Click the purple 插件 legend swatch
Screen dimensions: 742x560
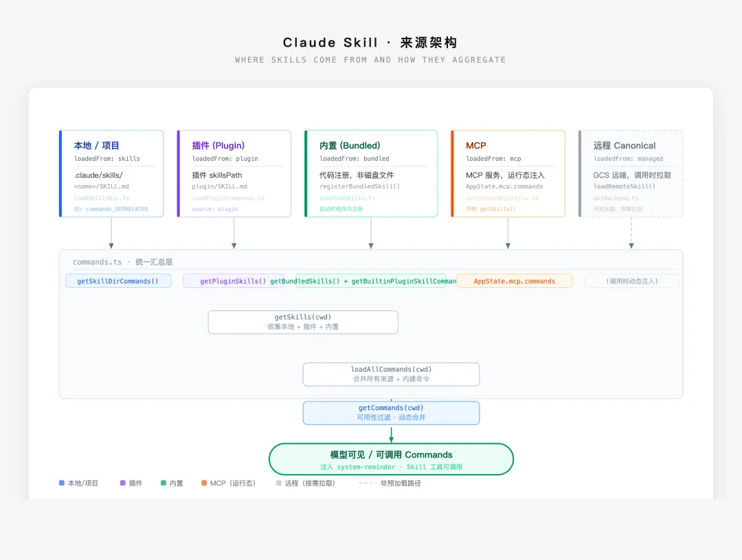(122, 483)
